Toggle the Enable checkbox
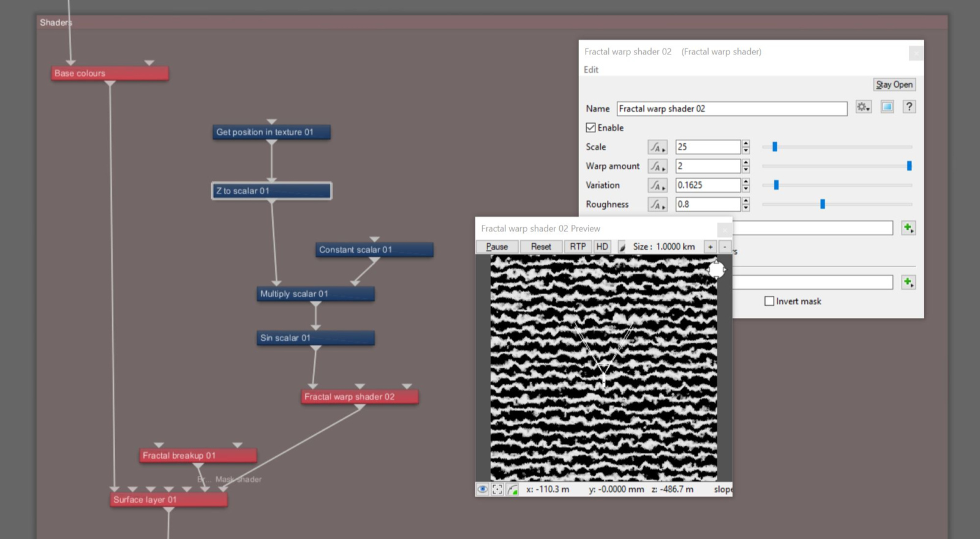 click(x=590, y=127)
